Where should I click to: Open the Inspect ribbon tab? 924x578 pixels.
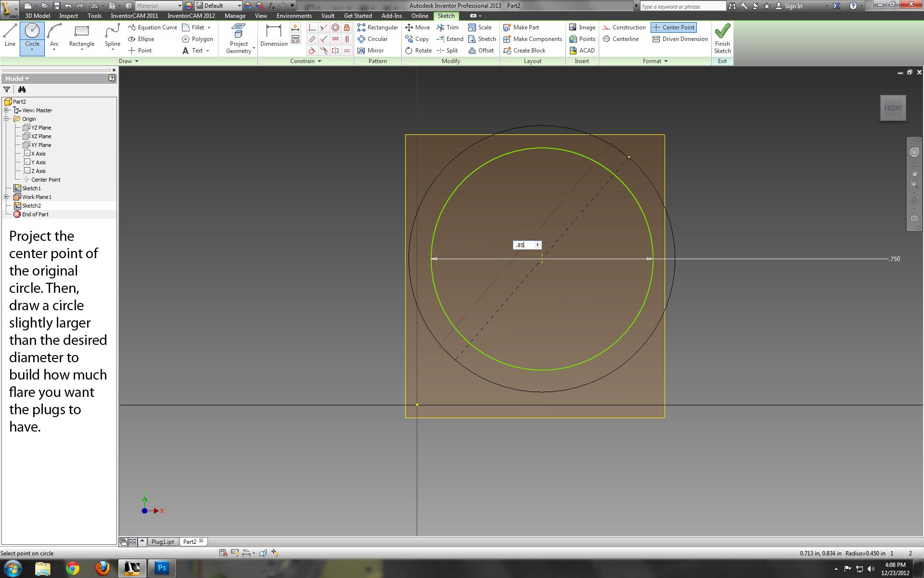click(x=68, y=16)
